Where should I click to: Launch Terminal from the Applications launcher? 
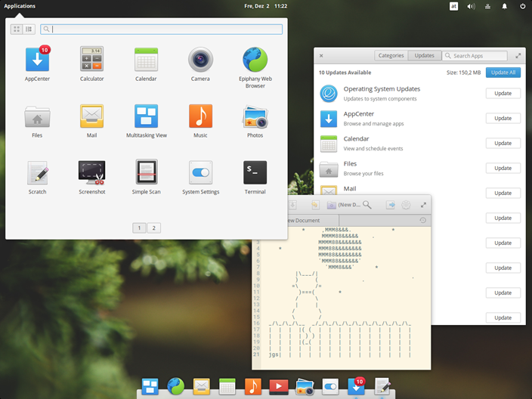(255, 172)
